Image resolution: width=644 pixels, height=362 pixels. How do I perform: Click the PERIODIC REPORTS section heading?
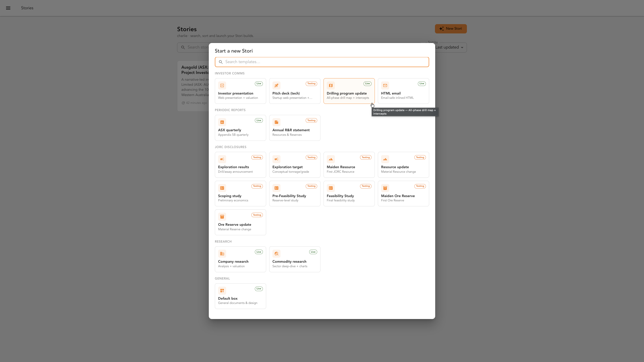(x=230, y=110)
